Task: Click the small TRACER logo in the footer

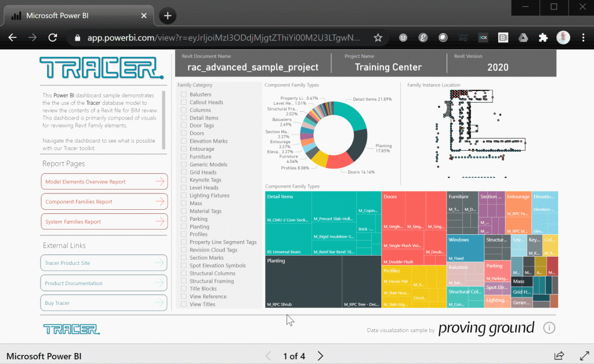Action: (x=71, y=329)
